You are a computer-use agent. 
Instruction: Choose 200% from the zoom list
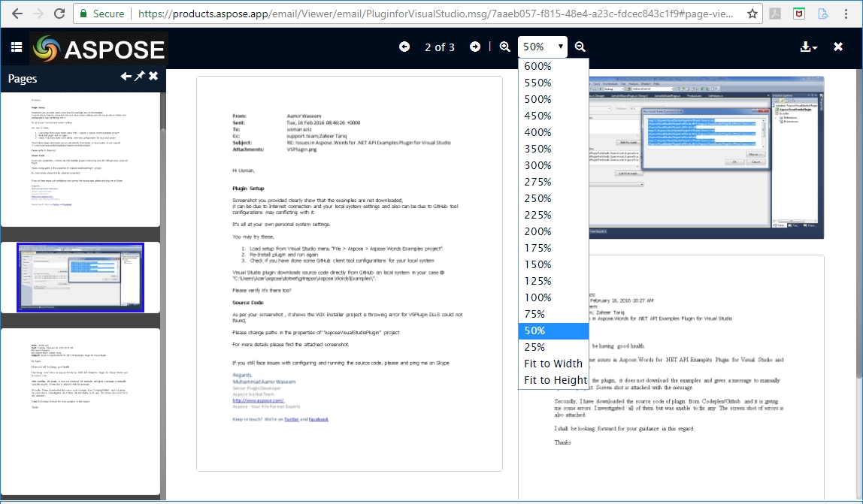[554, 231]
